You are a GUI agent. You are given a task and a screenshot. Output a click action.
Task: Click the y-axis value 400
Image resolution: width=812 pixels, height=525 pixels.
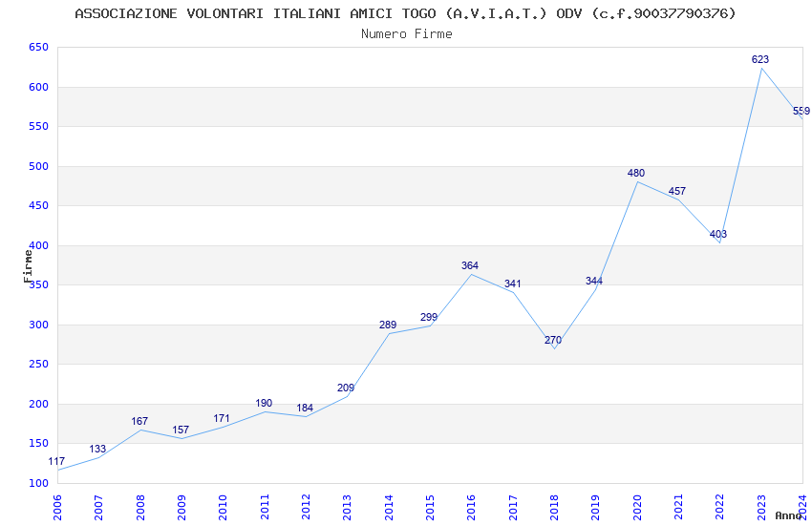pos(39,245)
